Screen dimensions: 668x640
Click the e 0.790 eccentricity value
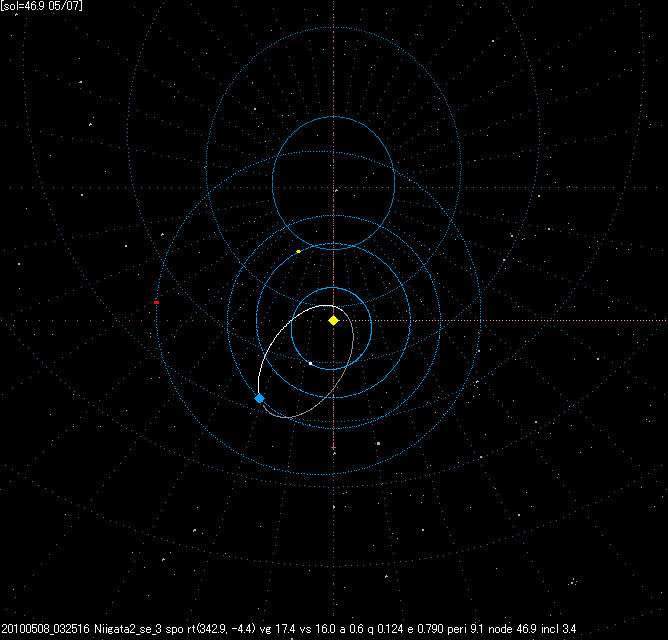tap(424, 629)
